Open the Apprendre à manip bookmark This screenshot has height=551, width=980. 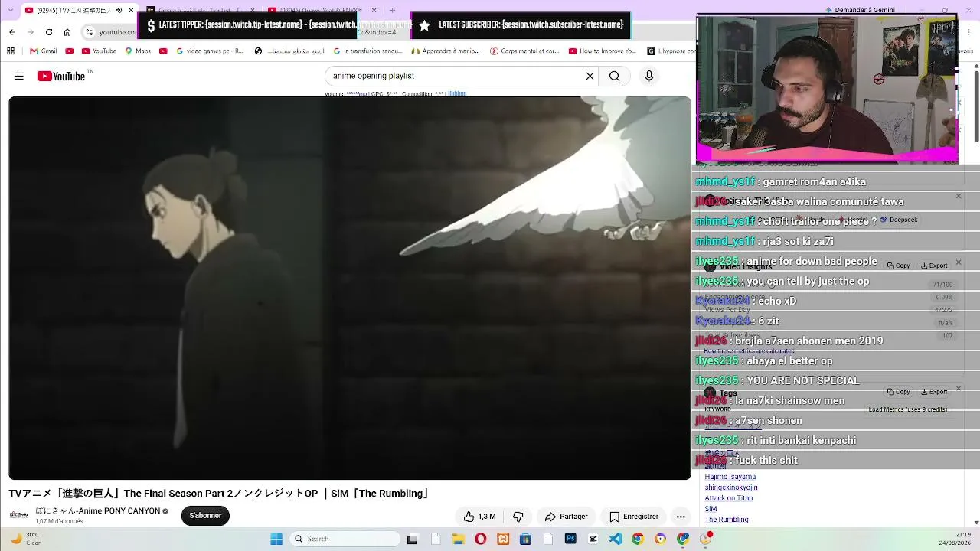tap(446, 51)
